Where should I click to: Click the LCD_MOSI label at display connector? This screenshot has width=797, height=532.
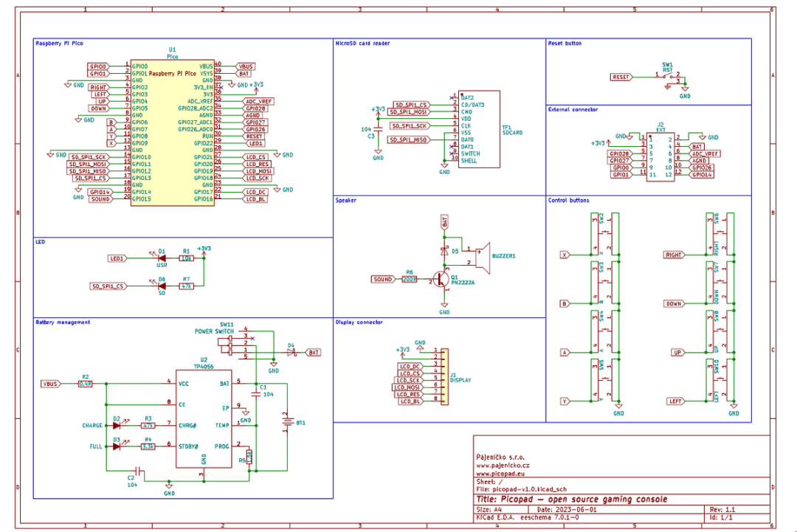(407, 387)
